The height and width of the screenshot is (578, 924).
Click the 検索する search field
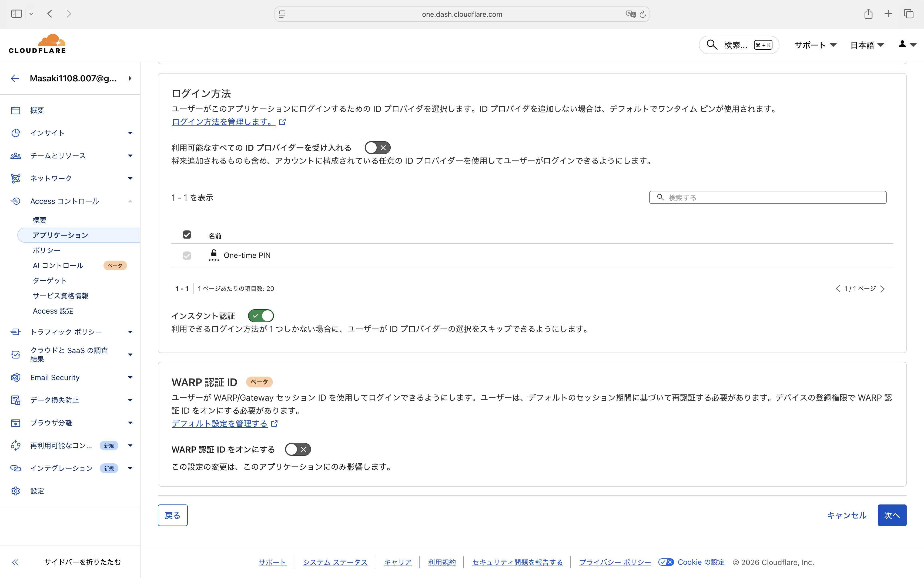point(768,197)
